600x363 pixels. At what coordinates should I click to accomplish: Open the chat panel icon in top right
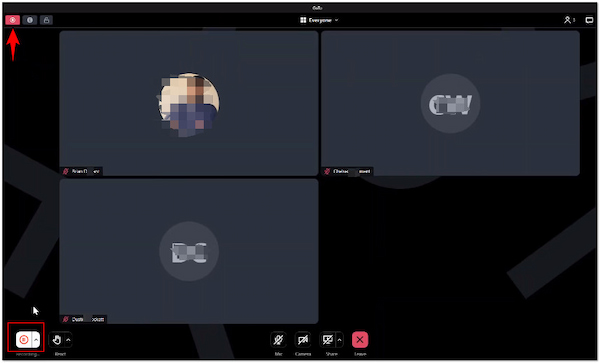coord(589,20)
